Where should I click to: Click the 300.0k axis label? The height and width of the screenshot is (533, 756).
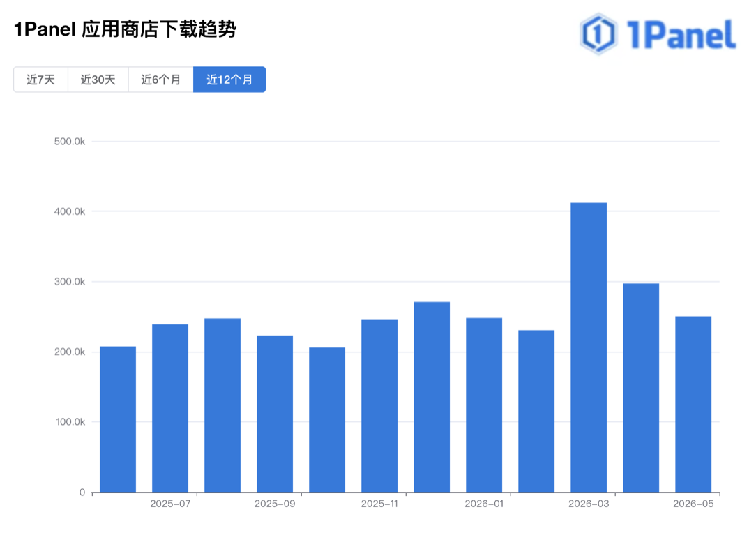[x=70, y=282]
